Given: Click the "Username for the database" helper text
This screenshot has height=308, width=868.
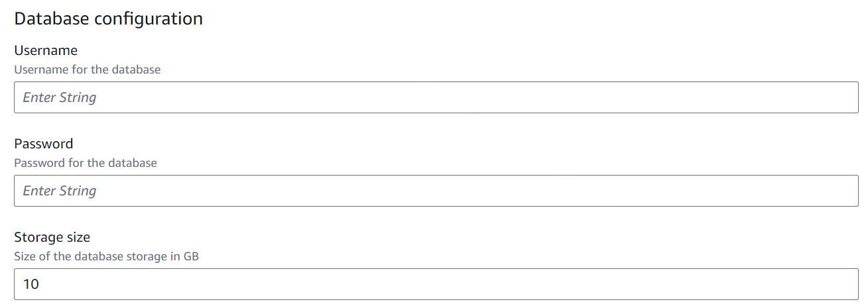Looking at the screenshot, I should point(87,69).
